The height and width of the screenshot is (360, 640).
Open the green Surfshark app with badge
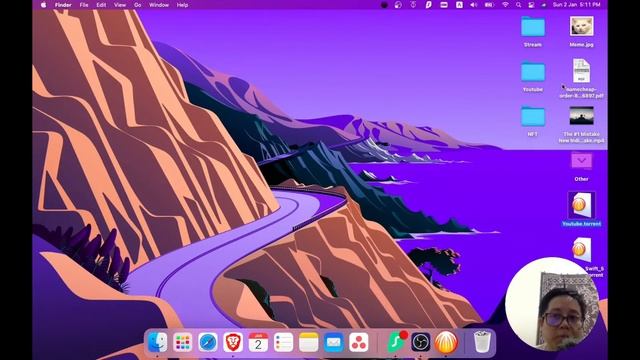coord(396,342)
